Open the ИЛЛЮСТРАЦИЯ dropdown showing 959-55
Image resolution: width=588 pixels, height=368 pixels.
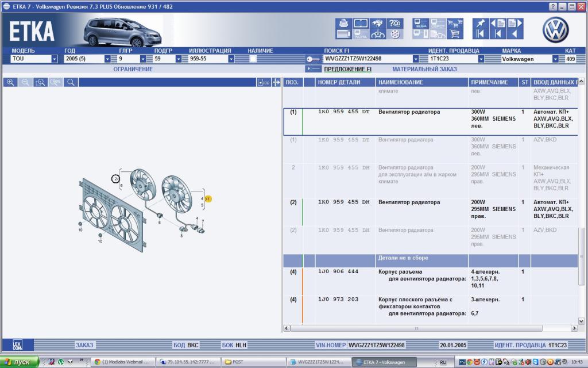pos(231,59)
